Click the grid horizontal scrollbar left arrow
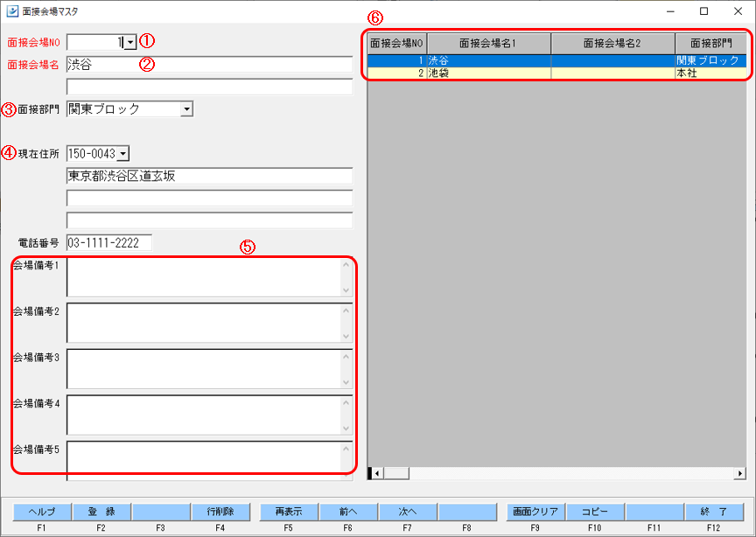The height and width of the screenshot is (537, 756). pyautogui.click(x=377, y=473)
